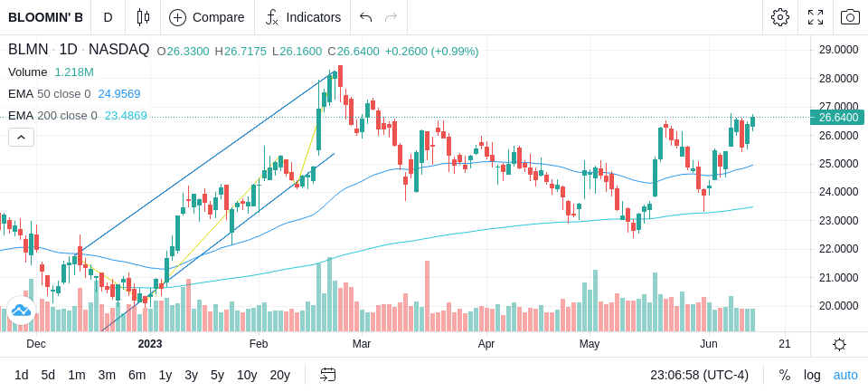Viewport: 868px width, 392px height.
Task: Click the Jun time axis label
Action: [x=709, y=344]
